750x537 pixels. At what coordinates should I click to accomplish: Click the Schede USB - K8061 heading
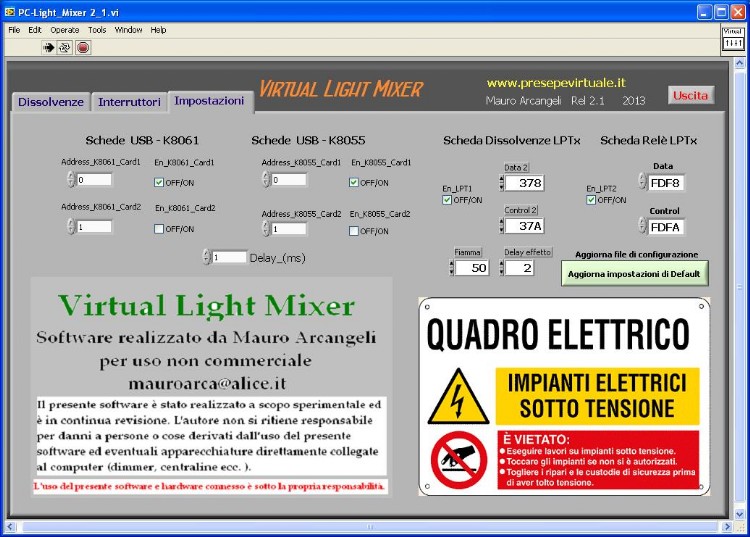[x=142, y=140]
